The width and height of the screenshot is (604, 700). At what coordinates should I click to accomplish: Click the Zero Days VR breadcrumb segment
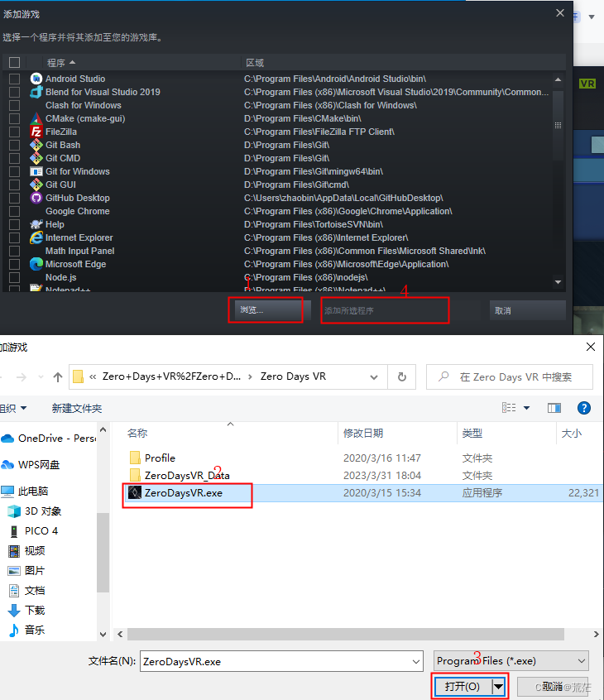point(293,376)
